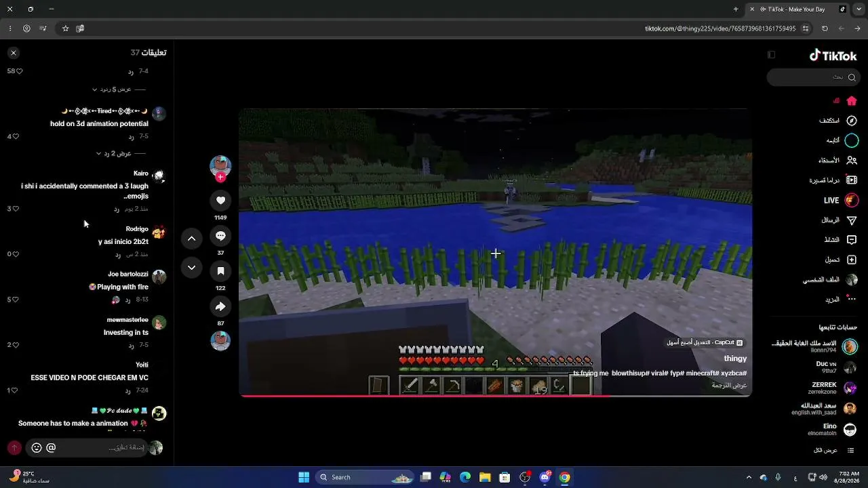The image size is (868, 488).
Task: Open the TikTok home icon in sidebar
Action: click(x=852, y=101)
